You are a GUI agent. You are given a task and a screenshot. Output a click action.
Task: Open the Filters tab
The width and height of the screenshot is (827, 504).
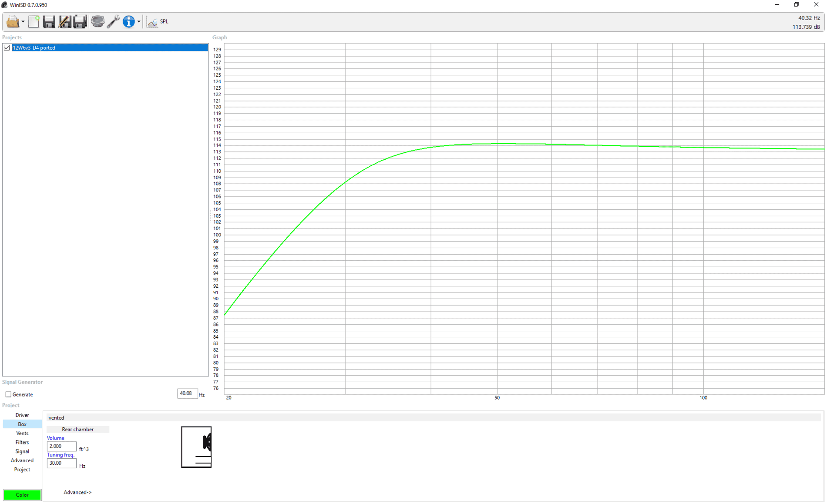[22, 443]
